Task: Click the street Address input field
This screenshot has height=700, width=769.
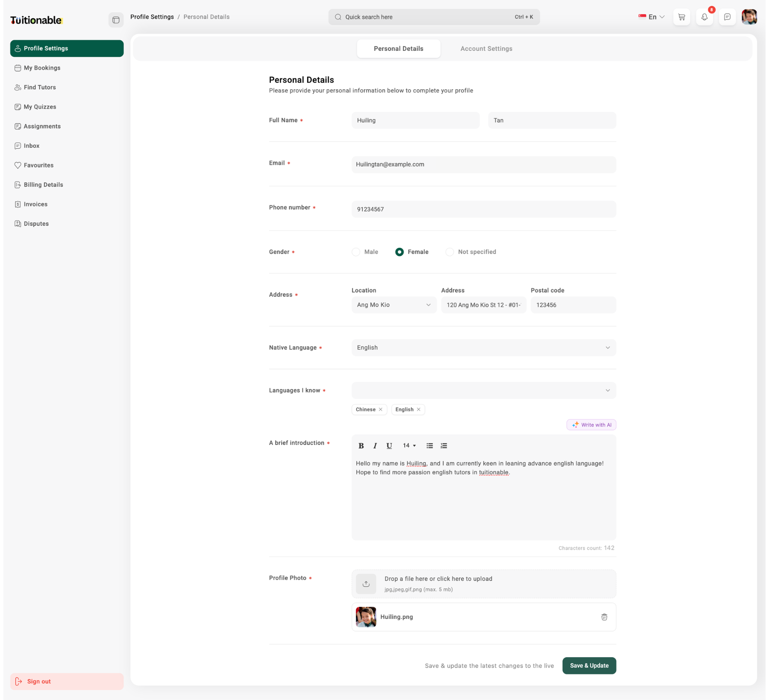Action: [x=484, y=305]
